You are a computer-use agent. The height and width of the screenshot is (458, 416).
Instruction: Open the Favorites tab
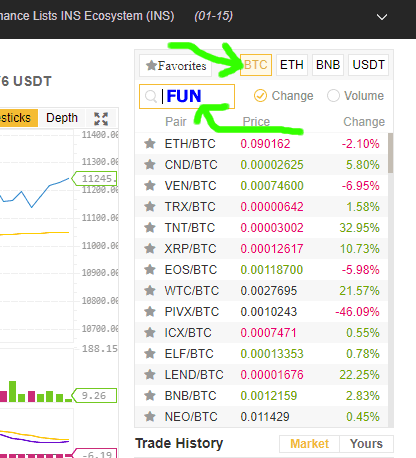click(x=176, y=65)
